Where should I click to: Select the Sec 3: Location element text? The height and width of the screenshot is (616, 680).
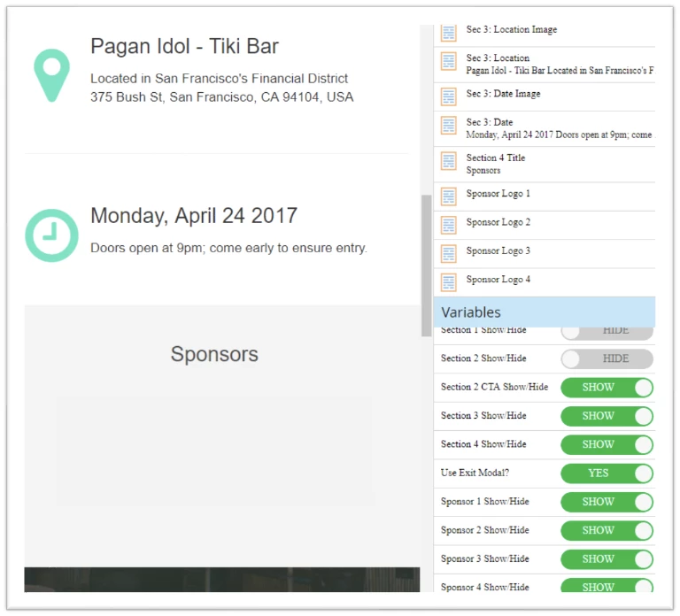point(560,64)
